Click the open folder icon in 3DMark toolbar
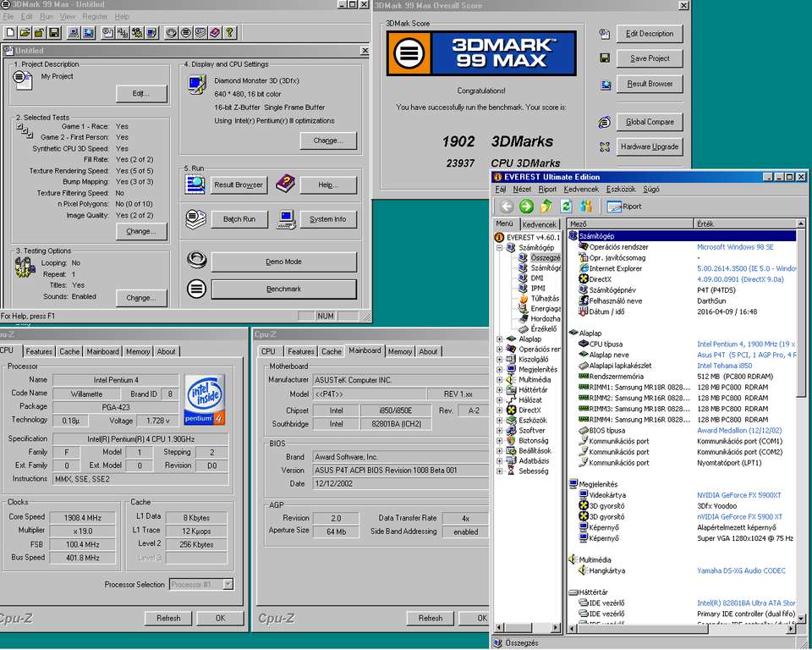 coord(25,32)
